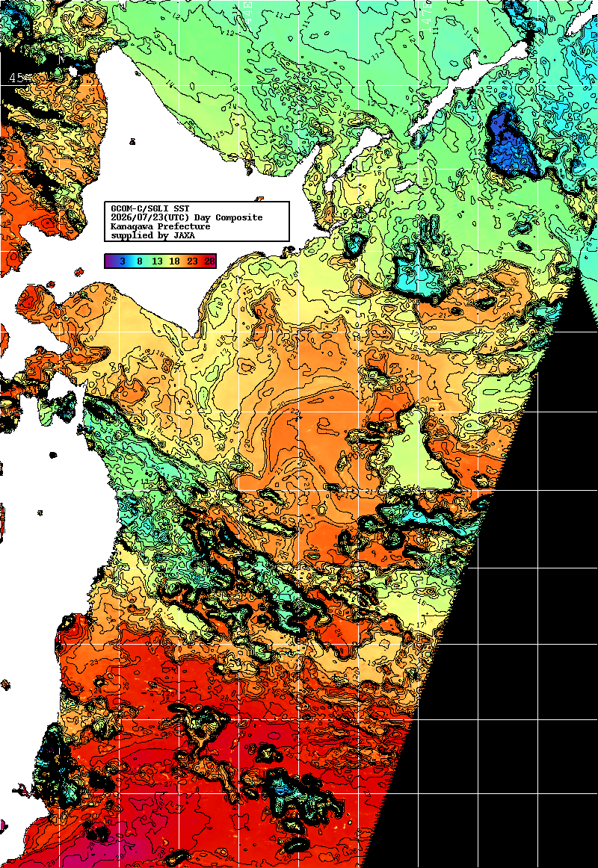This screenshot has height=868, width=598.
Task: Pick the 23 value on the color bar
Action: (192, 261)
